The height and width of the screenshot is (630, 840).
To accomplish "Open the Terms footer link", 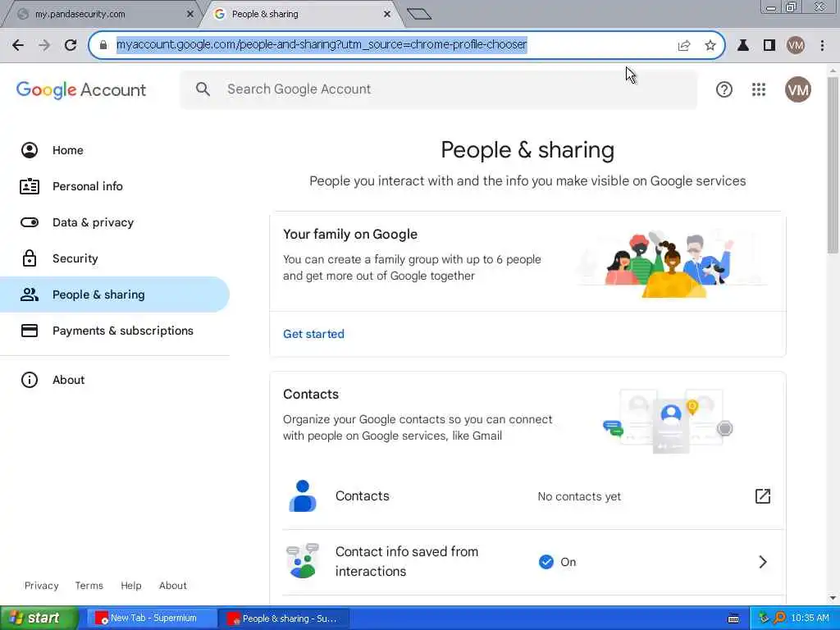I will pyautogui.click(x=89, y=586).
